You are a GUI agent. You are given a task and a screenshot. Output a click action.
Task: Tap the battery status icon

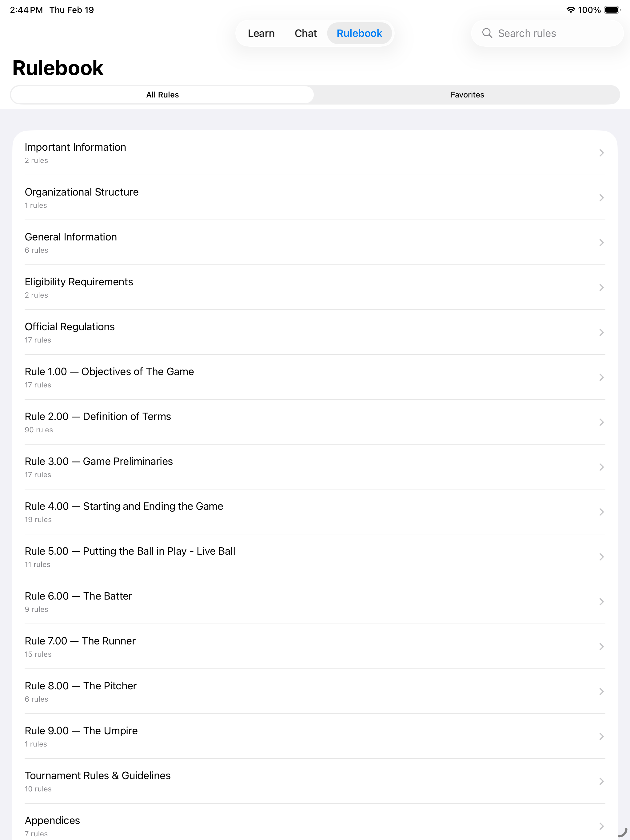point(612,10)
